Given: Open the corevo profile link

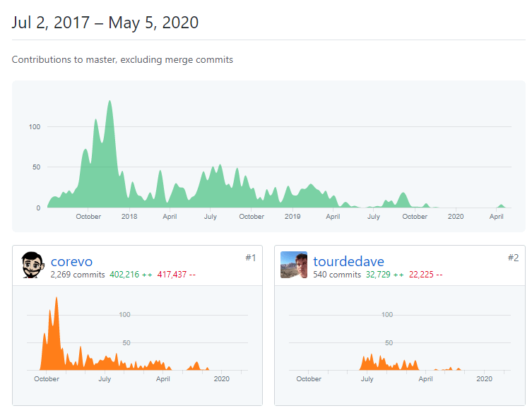Looking at the screenshot, I should [71, 261].
